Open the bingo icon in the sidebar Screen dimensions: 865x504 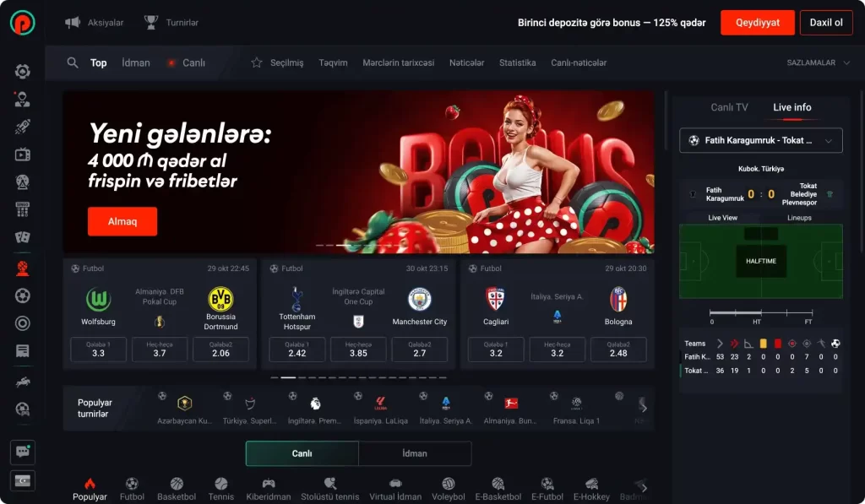coord(23,209)
